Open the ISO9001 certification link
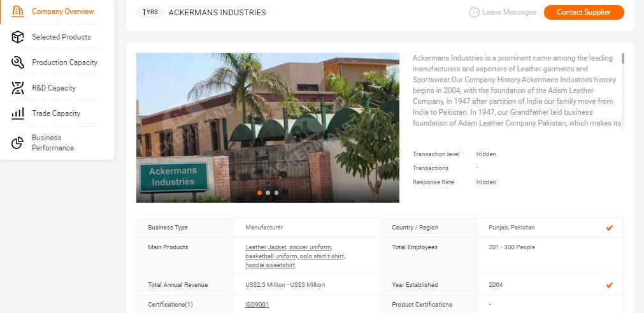 pos(257,304)
